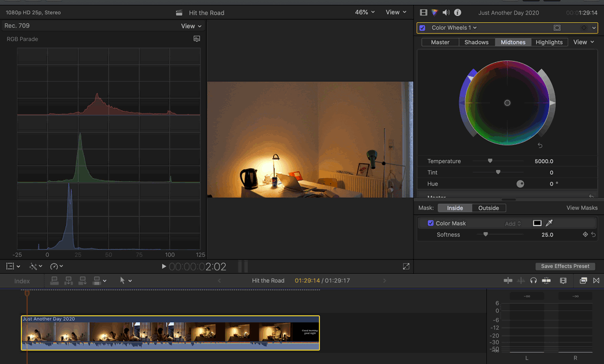
Task: Open clip appearance filmstrip icon
Action: pos(563,280)
